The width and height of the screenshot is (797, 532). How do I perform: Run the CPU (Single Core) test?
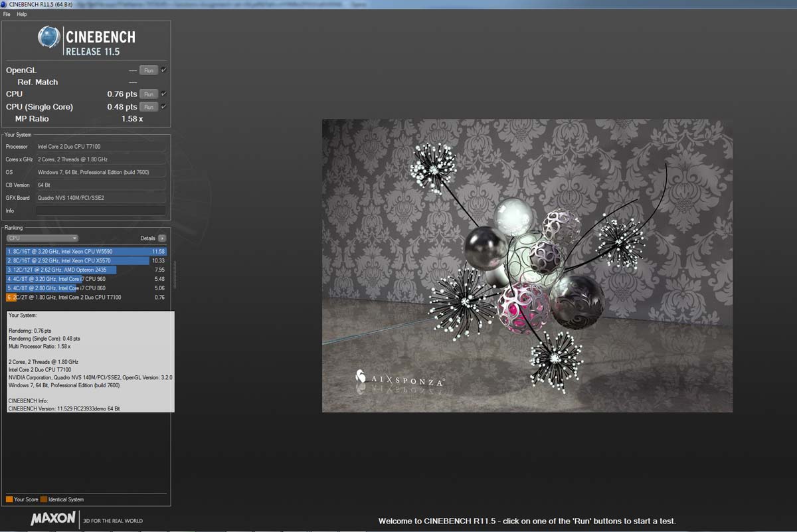coord(149,107)
